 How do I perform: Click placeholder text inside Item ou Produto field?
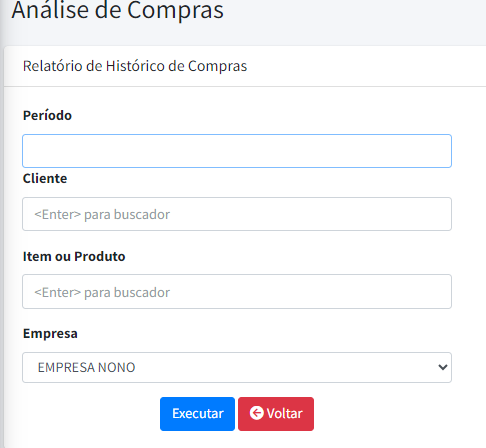coord(102,292)
